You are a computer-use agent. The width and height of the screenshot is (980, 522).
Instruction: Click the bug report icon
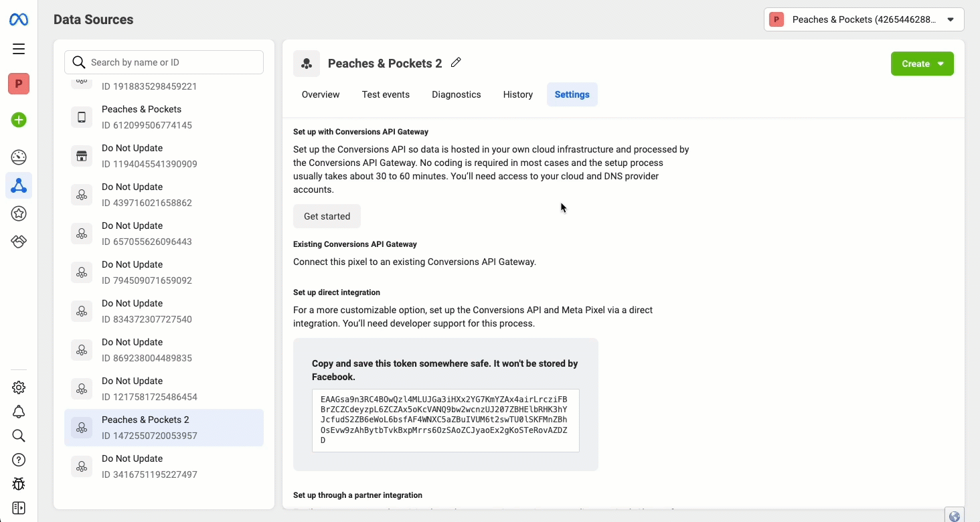pos(19,483)
